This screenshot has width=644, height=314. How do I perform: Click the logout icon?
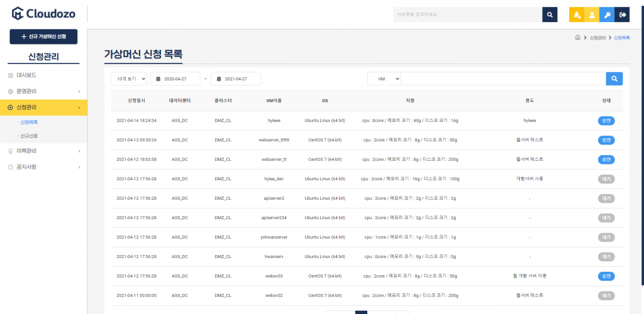pos(622,14)
